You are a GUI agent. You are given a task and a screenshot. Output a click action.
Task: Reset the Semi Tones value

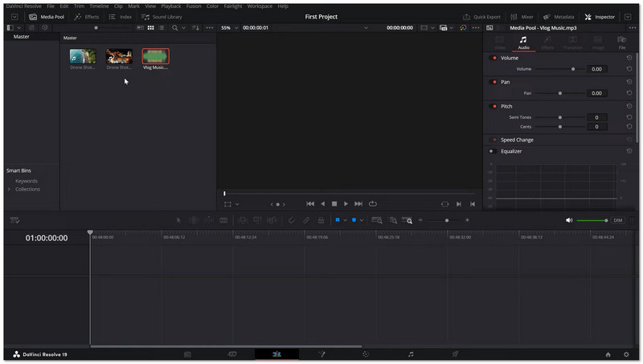pyautogui.click(x=629, y=117)
